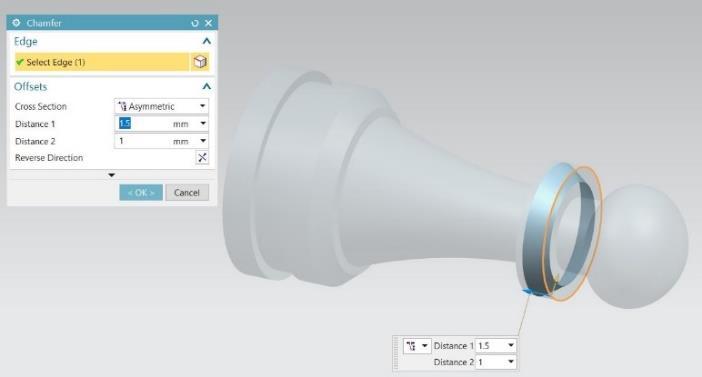
Task: Collapse the Edge section
Action: point(206,41)
